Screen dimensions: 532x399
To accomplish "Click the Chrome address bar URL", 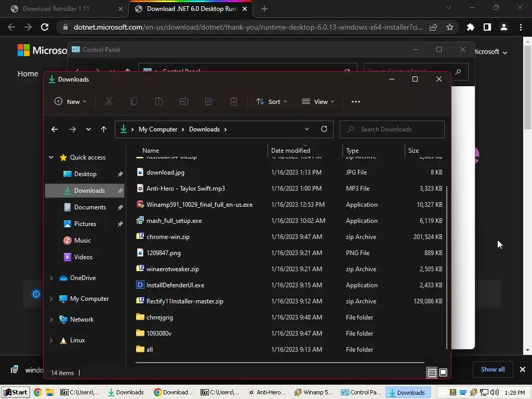I will point(248,27).
